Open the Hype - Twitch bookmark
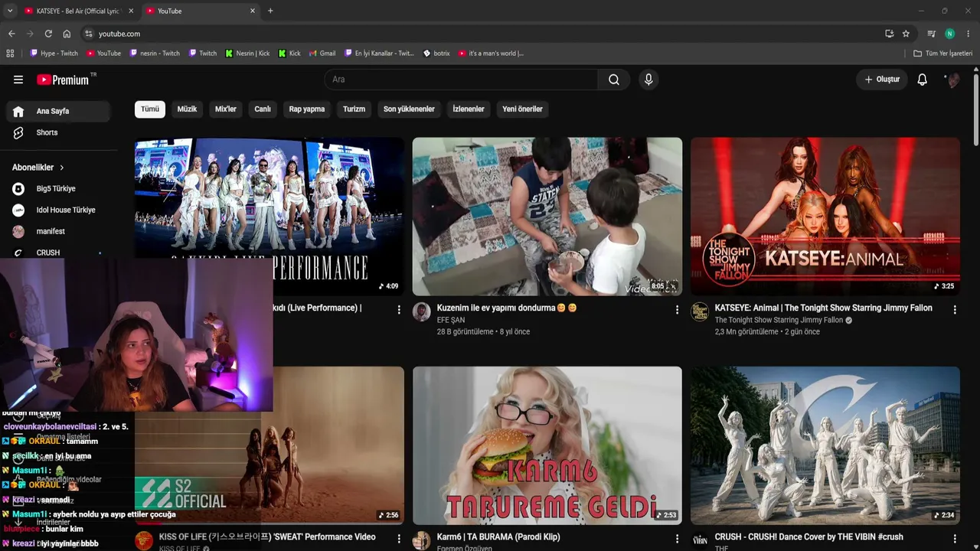980x551 pixels. tap(54, 54)
